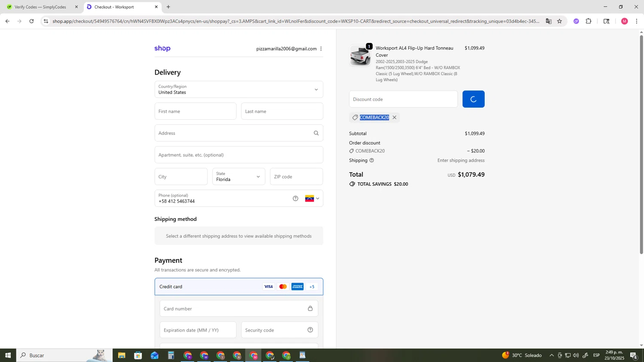The width and height of the screenshot is (644, 362).
Task: Click the page vertical scrollbar
Action: tap(641, 145)
